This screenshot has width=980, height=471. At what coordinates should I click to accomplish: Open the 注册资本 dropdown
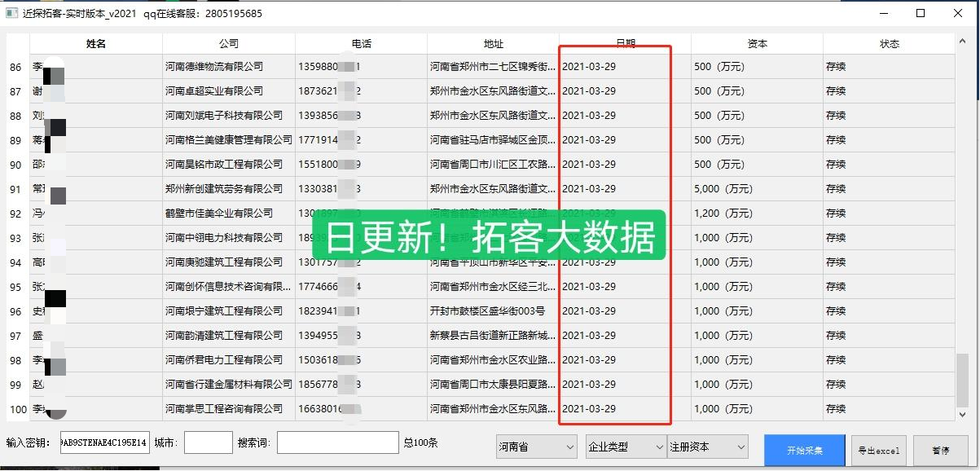point(707,447)
